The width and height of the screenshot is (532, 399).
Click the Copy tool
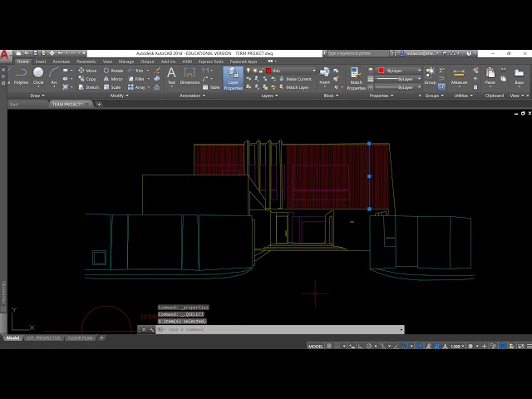tap(87, 79)
